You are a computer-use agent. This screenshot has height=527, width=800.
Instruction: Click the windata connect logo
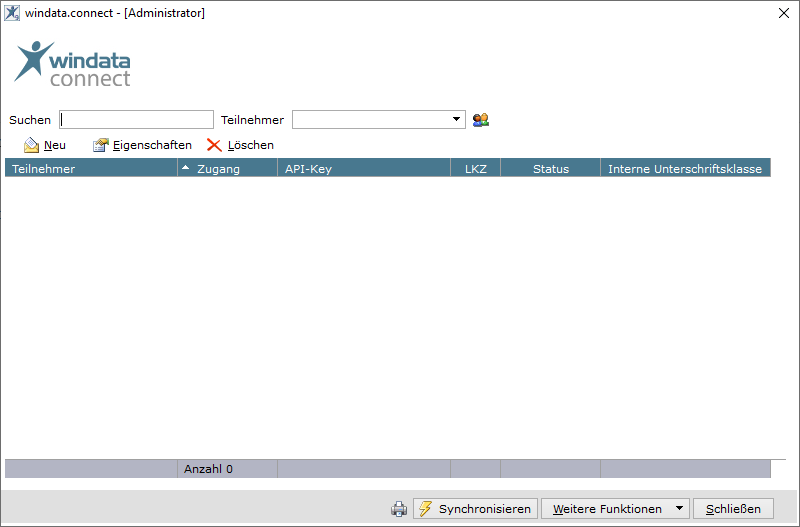(72, 64)
